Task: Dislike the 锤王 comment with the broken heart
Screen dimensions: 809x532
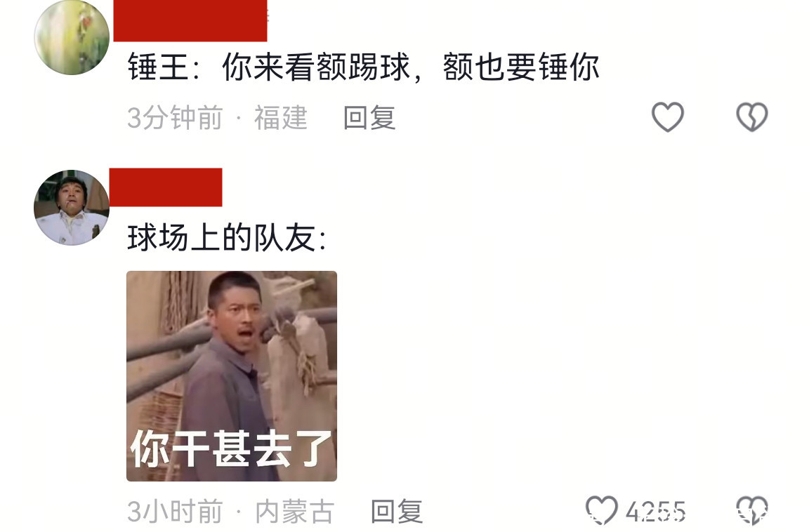Action: [x=751, y=117]
